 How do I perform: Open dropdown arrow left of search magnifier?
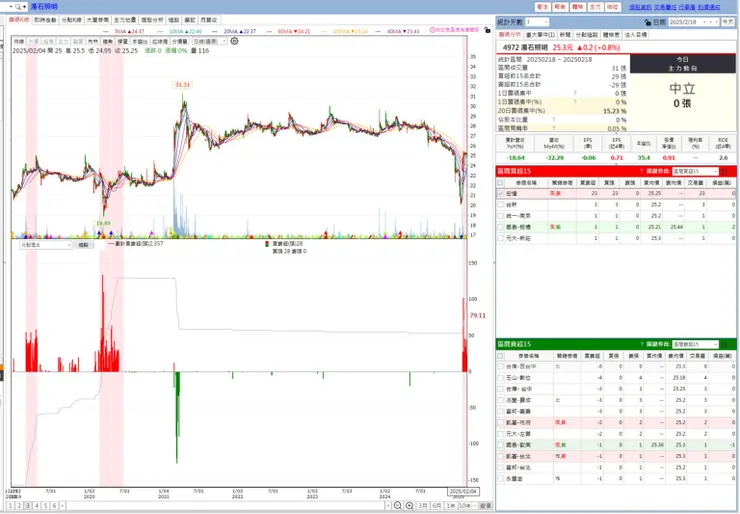click(10, 7)
